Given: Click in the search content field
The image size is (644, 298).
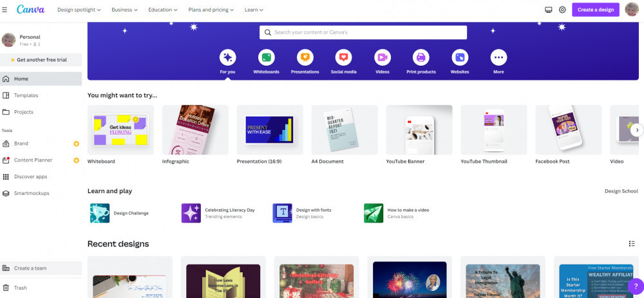Looking at the screenshot, I should click(363, 32).
